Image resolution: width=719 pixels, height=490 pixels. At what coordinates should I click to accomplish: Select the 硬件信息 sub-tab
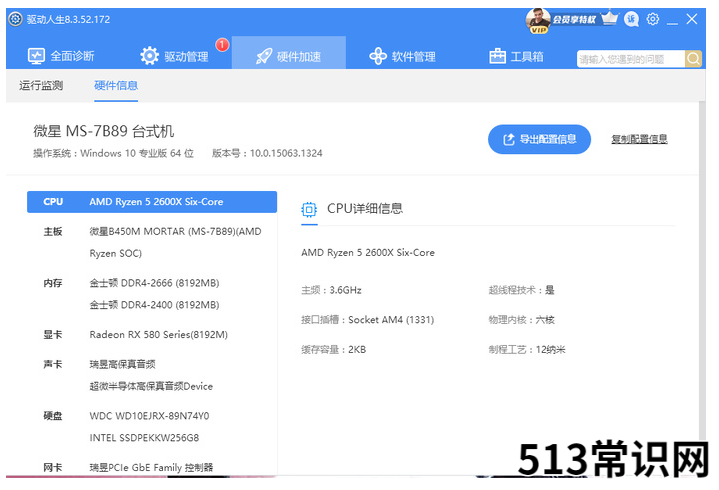coord(116,85)
